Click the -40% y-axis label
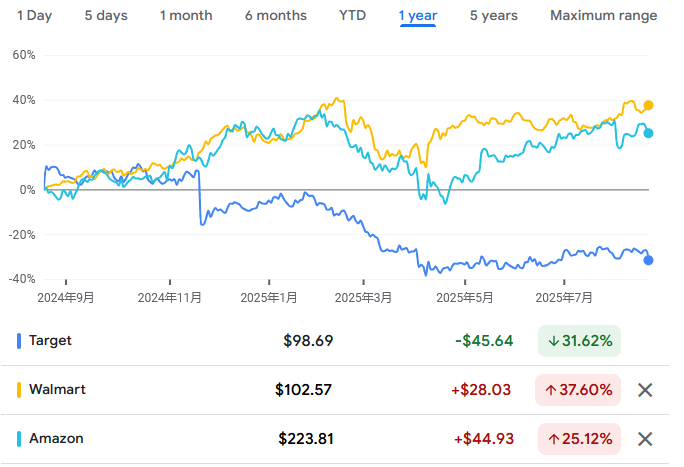The height and width of the screenshot is (467, 684). pos(22,279)
